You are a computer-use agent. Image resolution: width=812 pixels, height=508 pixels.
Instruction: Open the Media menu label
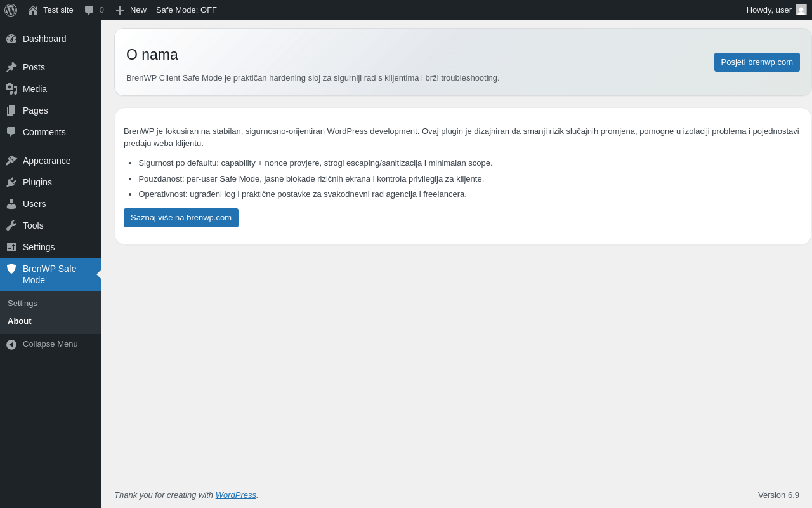click(x=35, y=89)
